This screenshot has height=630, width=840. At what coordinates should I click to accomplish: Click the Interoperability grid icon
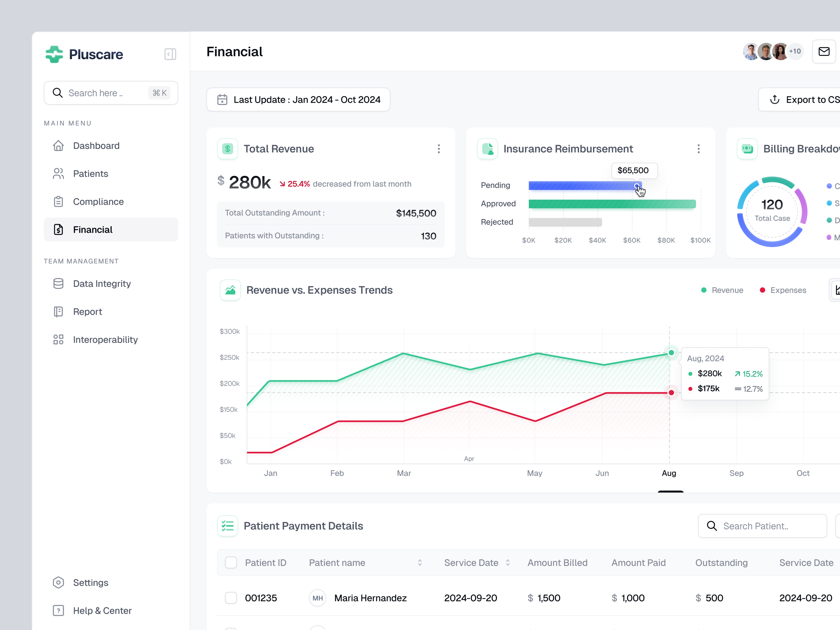pos(59,339)
